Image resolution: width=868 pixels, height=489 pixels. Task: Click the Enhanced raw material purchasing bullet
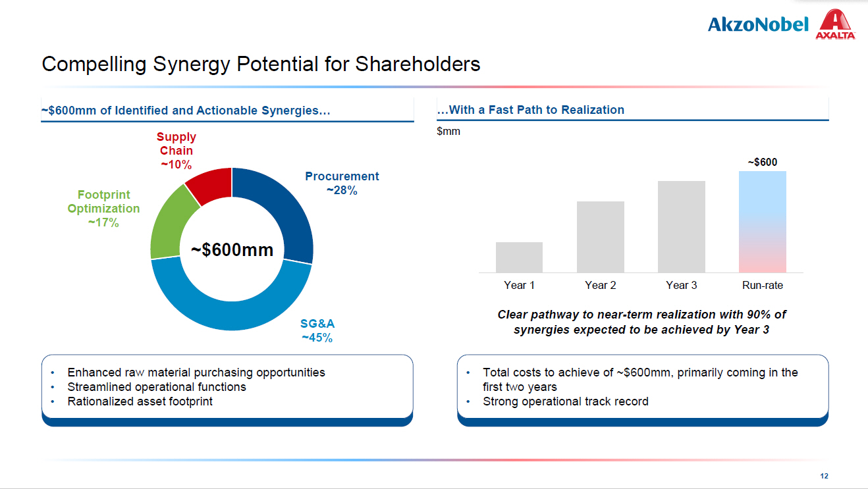196,373
